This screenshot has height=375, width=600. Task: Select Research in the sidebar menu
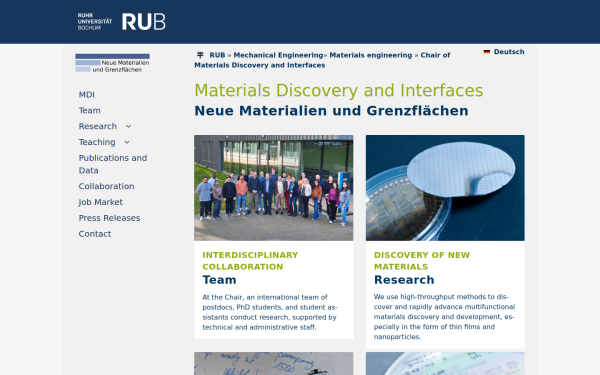[x=98, y=126]
